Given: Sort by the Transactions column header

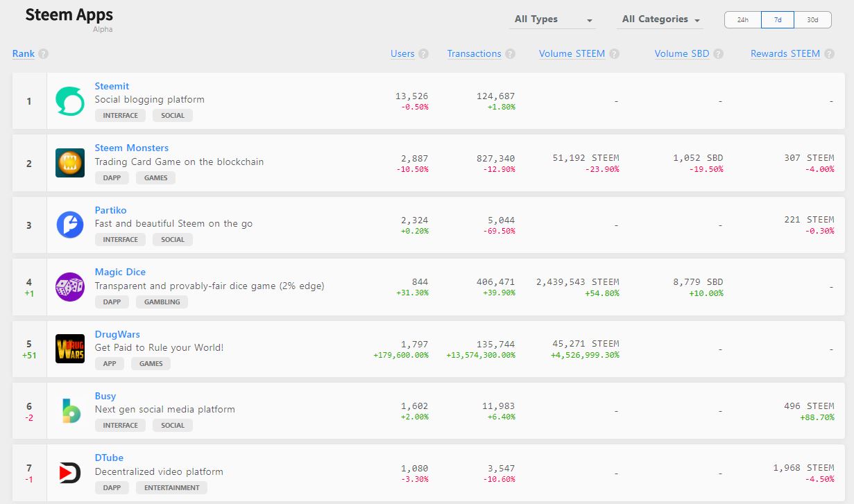Looking at the screenshot, I should 474,54.
